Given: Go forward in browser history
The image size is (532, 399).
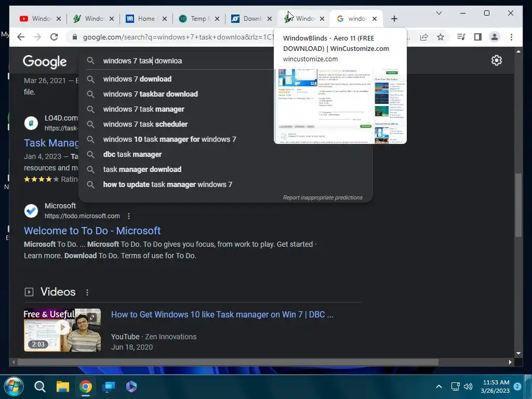Looking at the screenshot, I should click(37, 37).
